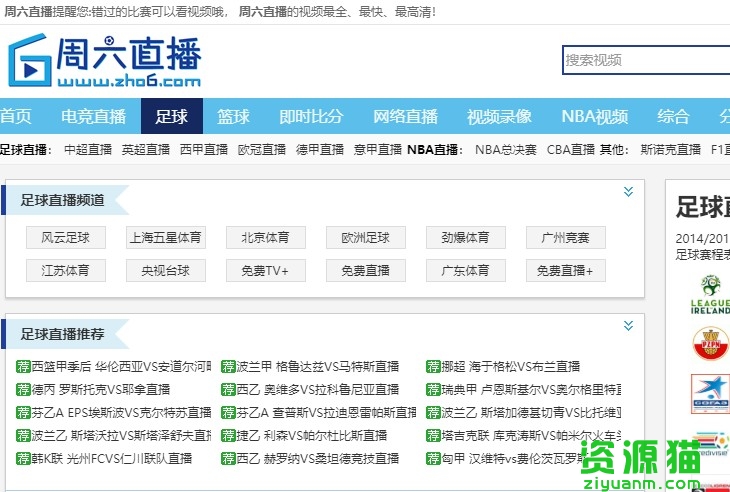Open 西甲直播 sub-navigation link

click(204, 149)
